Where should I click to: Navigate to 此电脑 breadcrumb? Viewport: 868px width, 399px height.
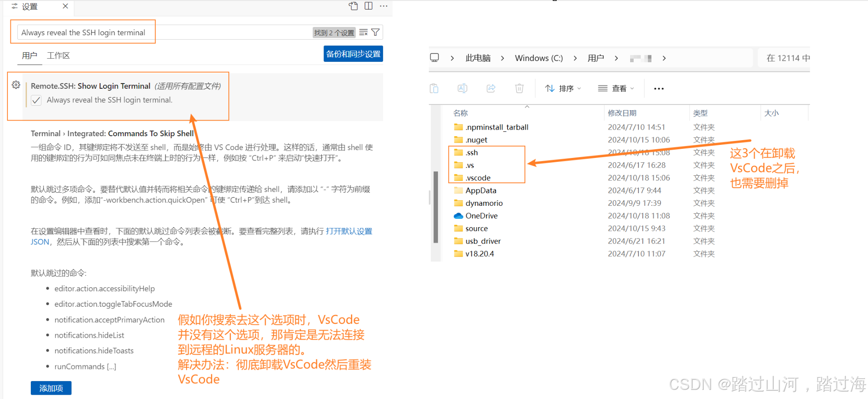[478, 58]
